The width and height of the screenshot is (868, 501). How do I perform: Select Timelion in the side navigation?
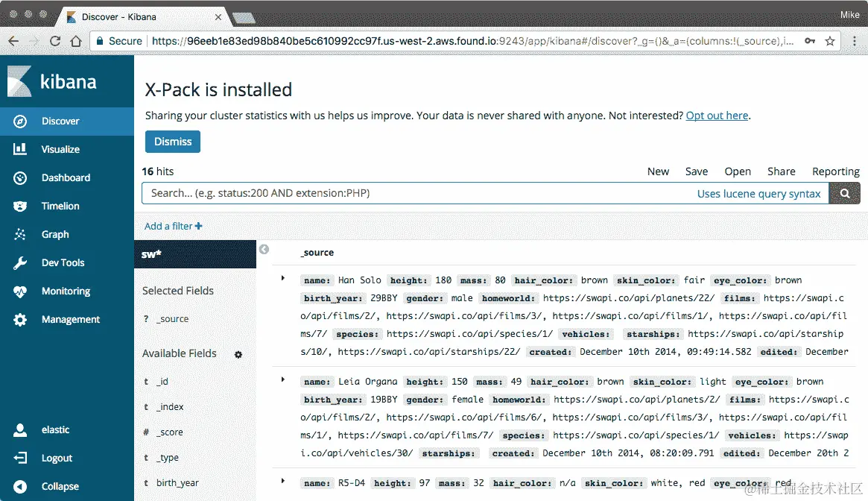click(x=67, y=207)
